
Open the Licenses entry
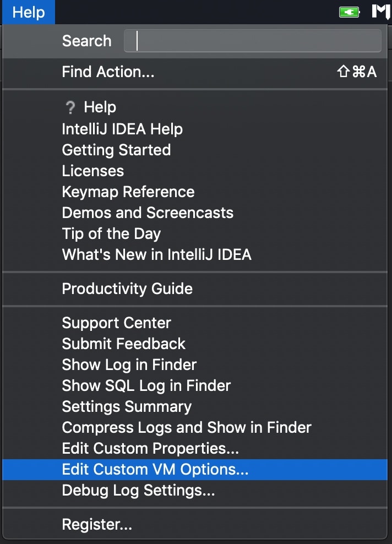(93, 171)
